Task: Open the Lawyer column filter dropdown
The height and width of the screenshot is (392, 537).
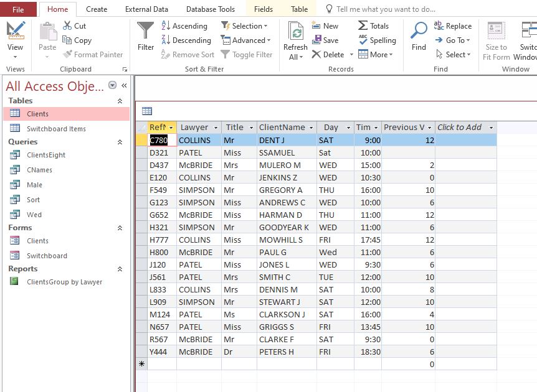Action: 214,128
